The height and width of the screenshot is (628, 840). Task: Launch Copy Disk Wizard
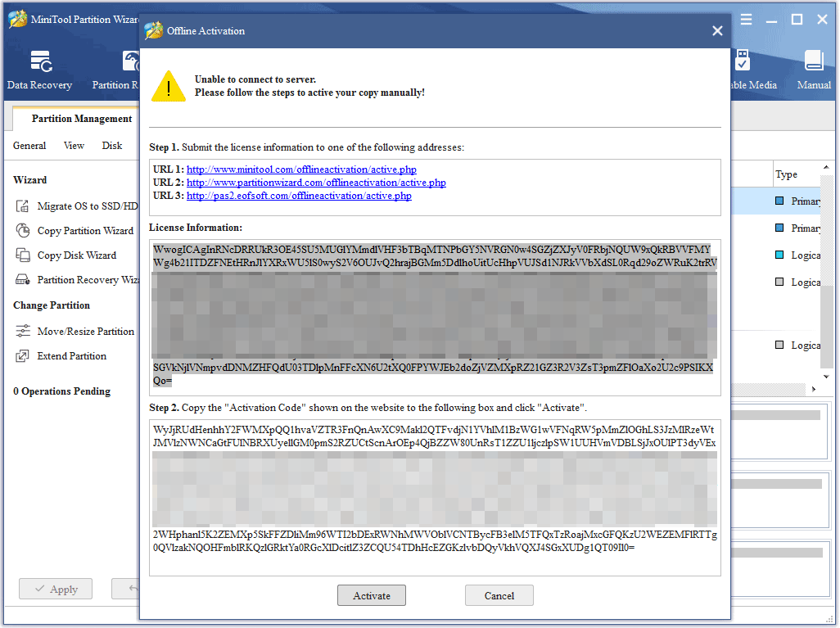pyautogui.click(x=65, y=255)
